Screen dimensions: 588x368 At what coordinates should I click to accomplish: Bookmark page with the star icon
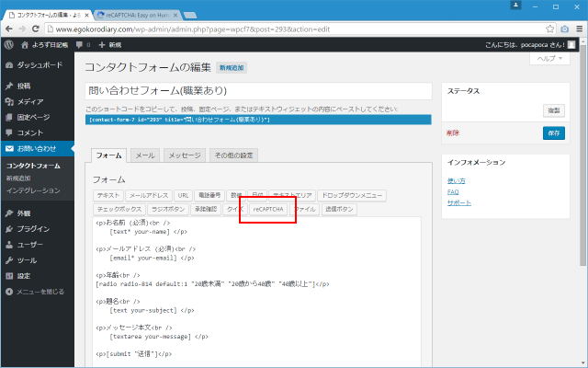tap(550, 29)
